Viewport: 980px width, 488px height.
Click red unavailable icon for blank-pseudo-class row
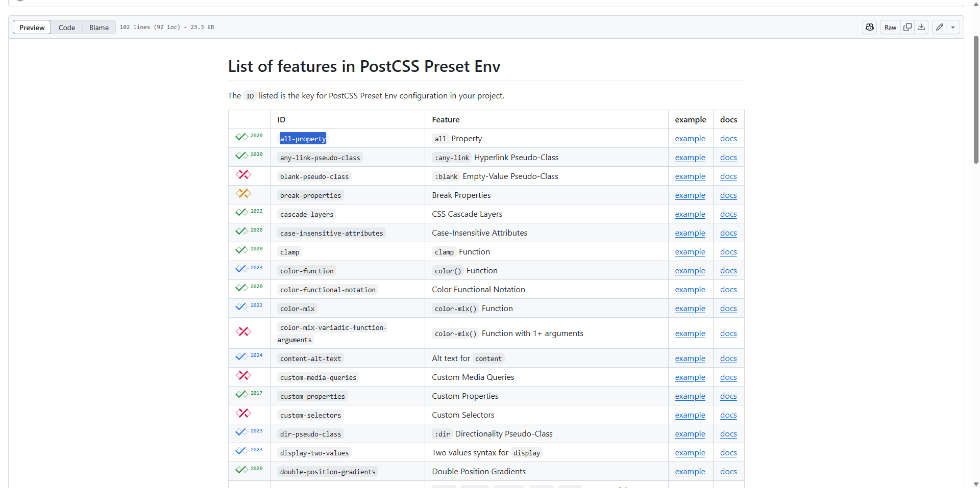(x=243, y=174)
